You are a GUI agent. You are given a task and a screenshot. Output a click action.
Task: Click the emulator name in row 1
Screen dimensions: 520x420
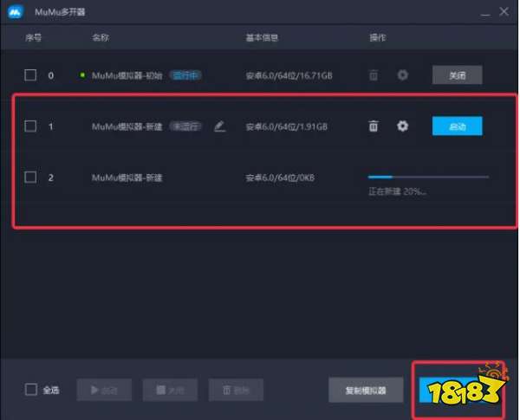127,126
